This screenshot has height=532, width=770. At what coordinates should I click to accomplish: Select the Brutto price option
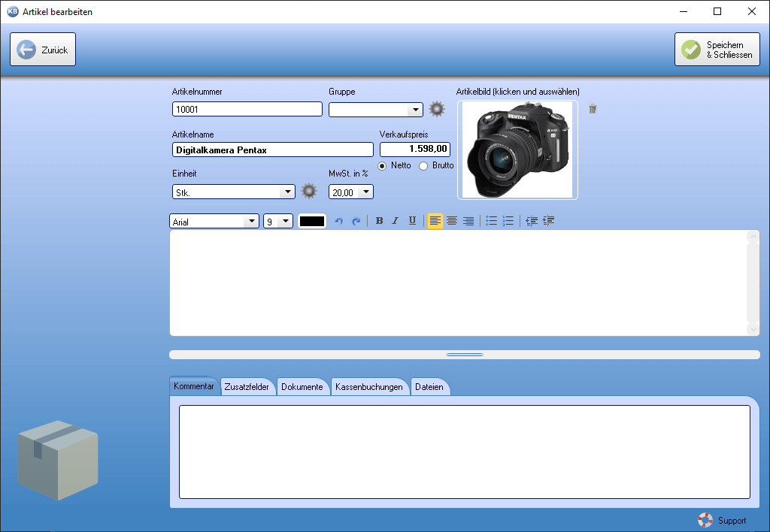coord(423,165)
